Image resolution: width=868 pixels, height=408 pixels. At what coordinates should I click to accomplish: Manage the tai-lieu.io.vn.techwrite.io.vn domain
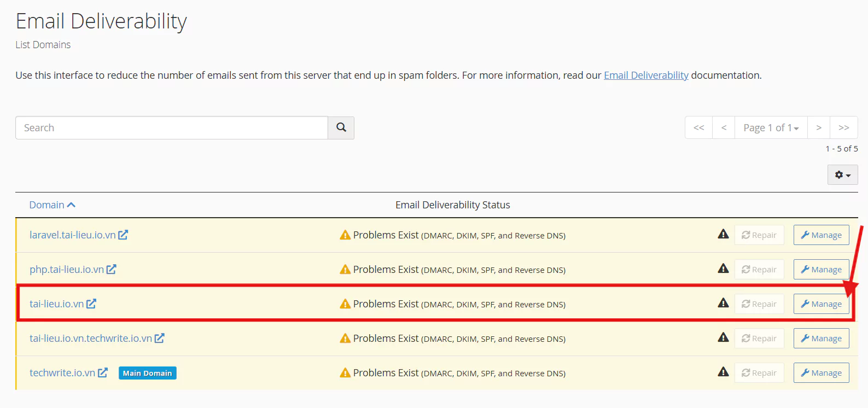coord(821,338)
